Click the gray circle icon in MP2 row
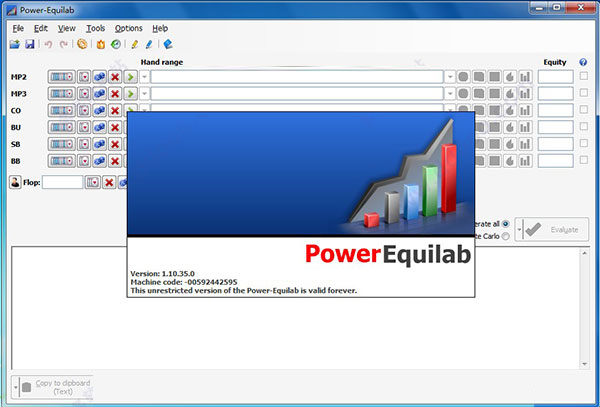Screen dimensions: 600x407 point(463,77)
